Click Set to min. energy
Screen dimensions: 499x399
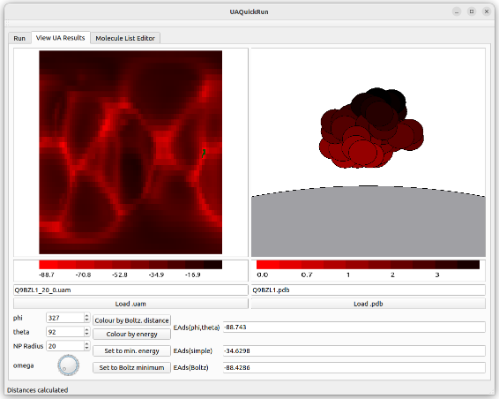[x=132, y=351]
